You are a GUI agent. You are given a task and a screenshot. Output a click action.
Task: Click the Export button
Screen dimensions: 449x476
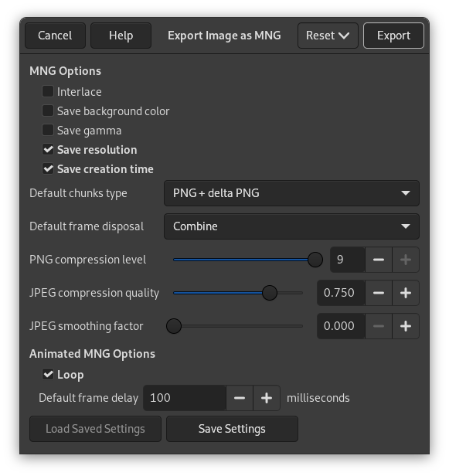click(x=393, y=36)
